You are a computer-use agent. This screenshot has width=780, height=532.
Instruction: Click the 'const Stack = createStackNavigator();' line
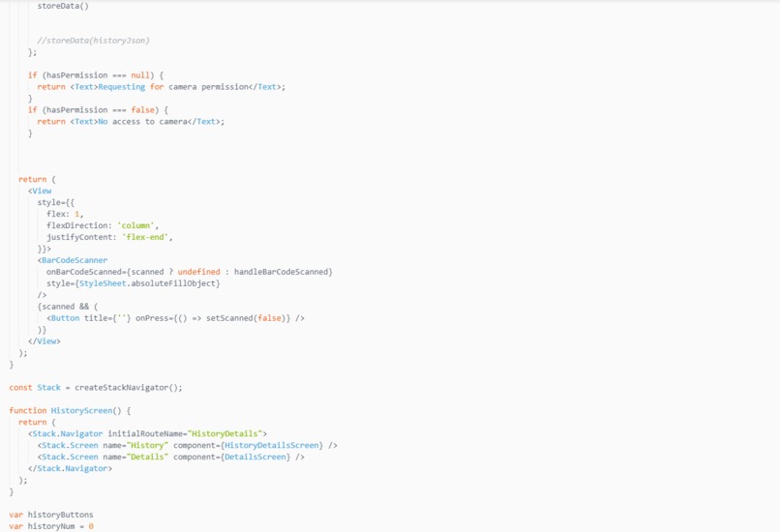tap(96, 387)
